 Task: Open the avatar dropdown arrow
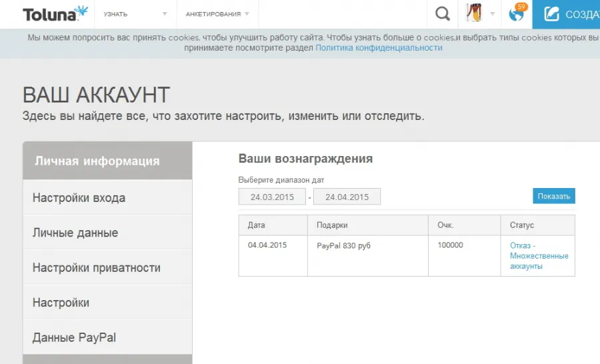(x=493, y=14)
